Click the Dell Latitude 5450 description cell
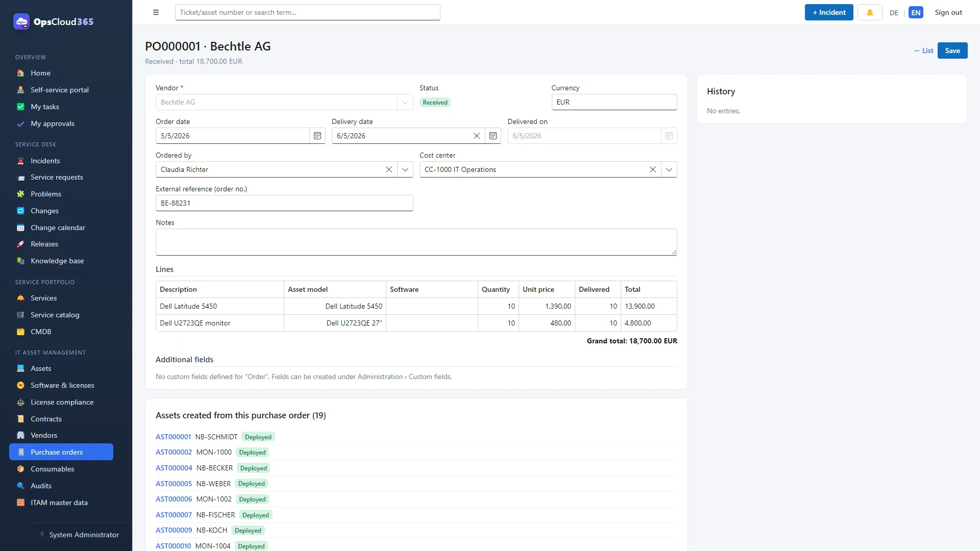Screen dimensions: 980x551 [x=220, y=306]
